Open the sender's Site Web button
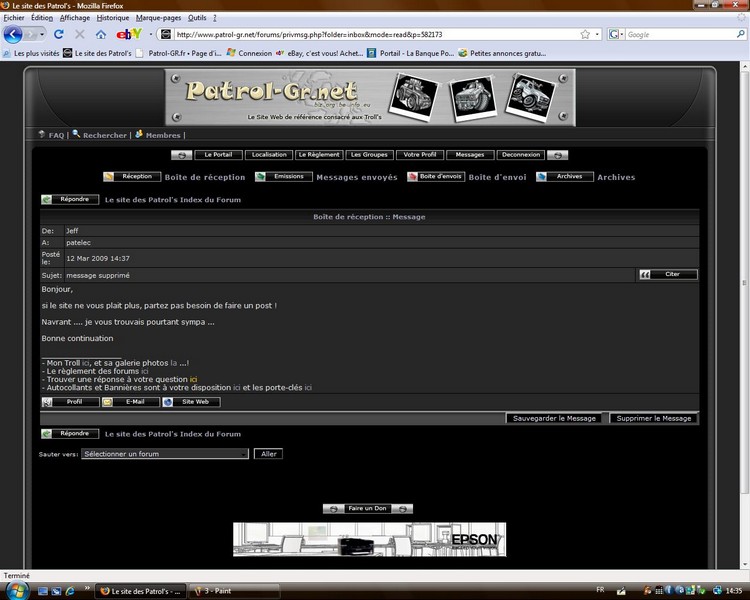The image size is (750, 600). pyautogui.click(x=191, y=402)
